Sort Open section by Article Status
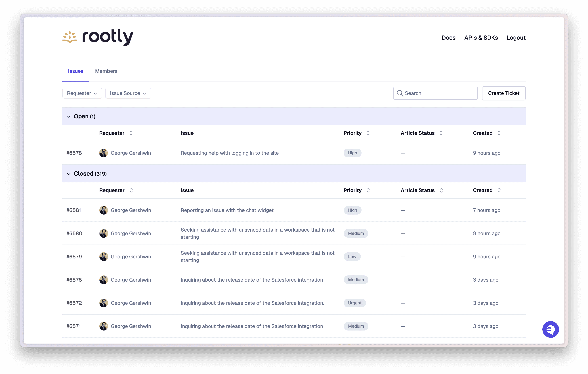Viewport: 588px width, 374px height. point(441,133)
